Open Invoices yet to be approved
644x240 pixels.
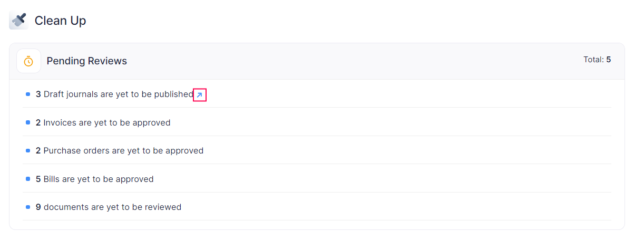[107, 123]
